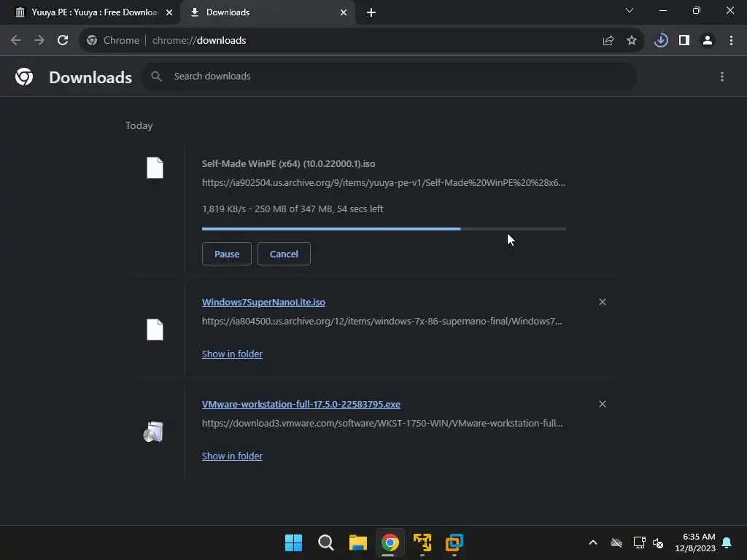Remove Windows7SuperNanoLite.iso from the list
The image size is (747, 560).
[603, 302]
